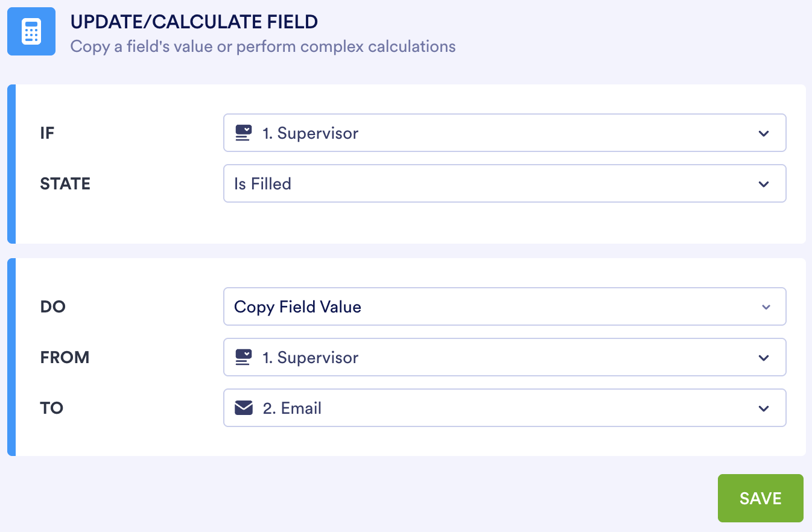Screen dimensions: 812x532
Task: Open the STATE dropdown showing Is Filled
Action: 505,183
